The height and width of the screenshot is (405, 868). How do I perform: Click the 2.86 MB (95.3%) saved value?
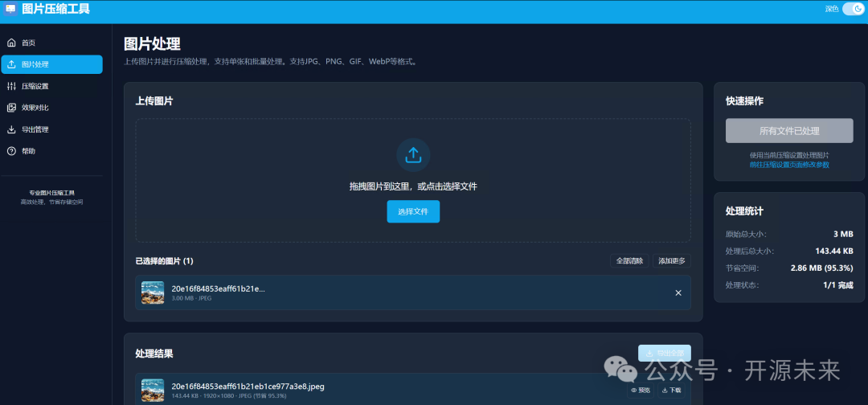pyautogui.click(x=822, y=268)
